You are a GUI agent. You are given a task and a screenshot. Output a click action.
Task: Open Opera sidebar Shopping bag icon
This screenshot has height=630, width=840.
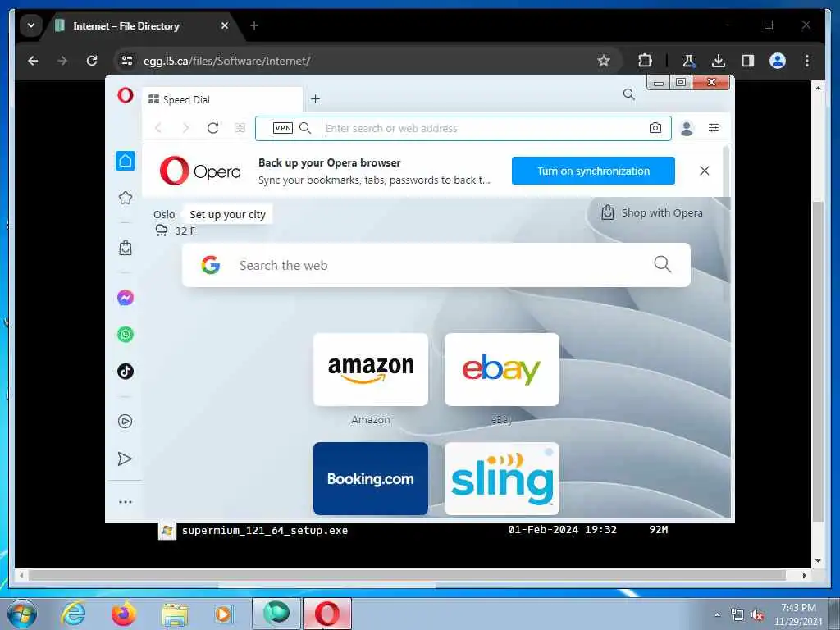point(126,248)
